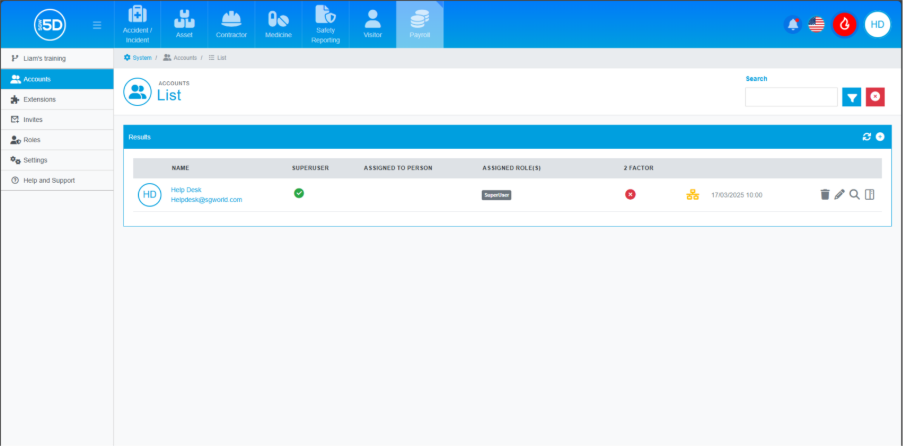Open the Payroll module

[420, 24]
